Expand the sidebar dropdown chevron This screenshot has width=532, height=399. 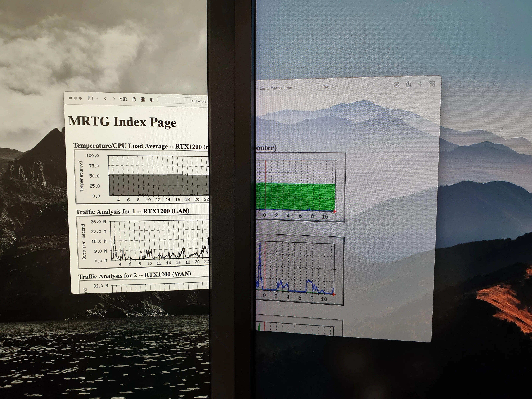pos(97,99)
